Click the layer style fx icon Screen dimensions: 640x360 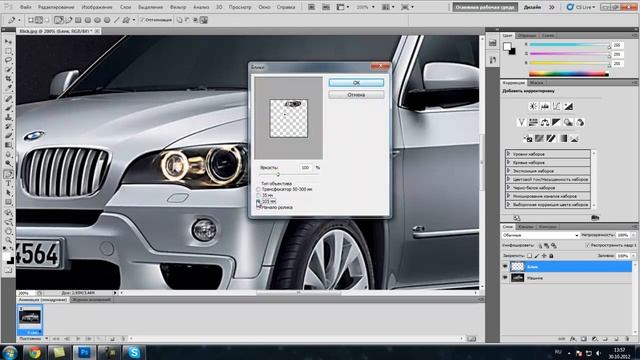[573, 339]
